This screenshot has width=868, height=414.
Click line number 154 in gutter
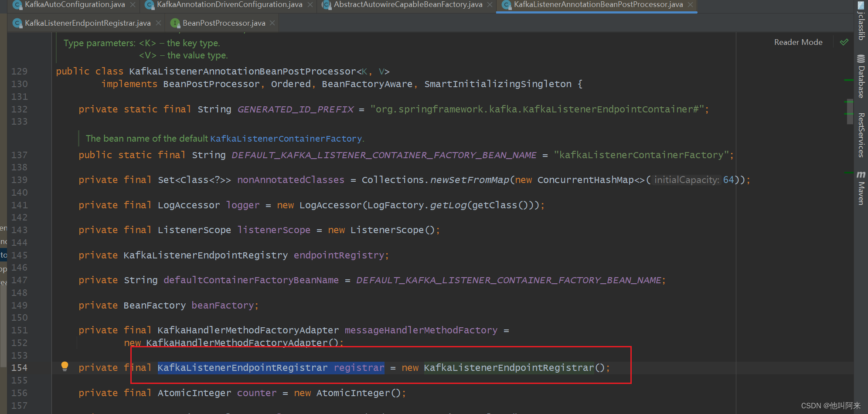tap(19, 368)
